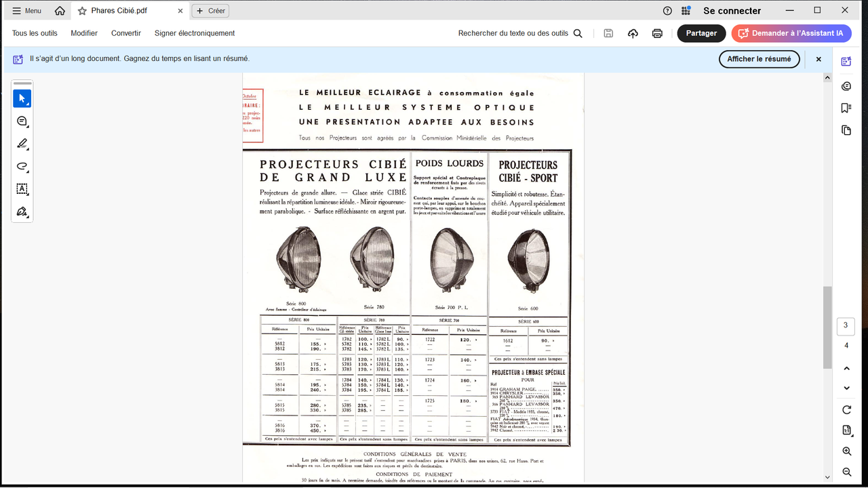Star the Phares Cibié.pdf tab

pyautogui.click(x=83, y=11)
